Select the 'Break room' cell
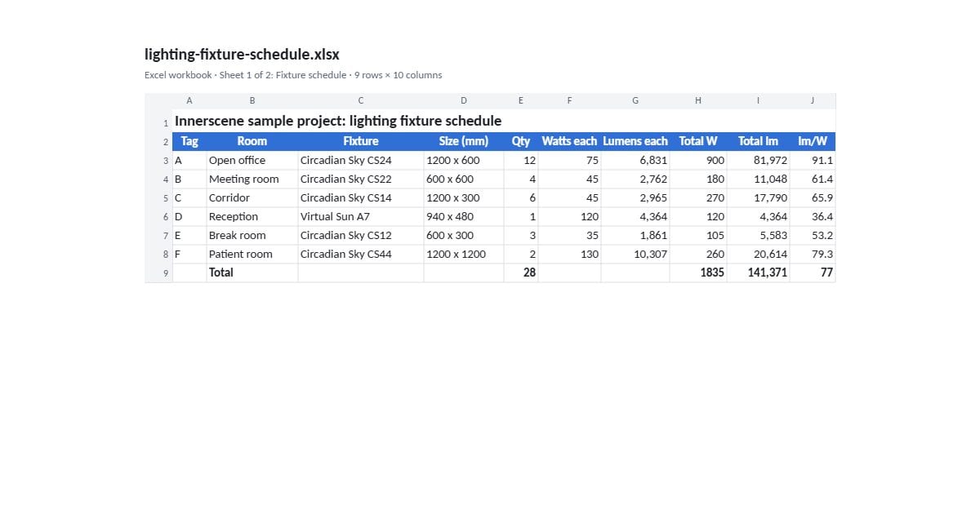The image size is (980, 514). point(252,236)
